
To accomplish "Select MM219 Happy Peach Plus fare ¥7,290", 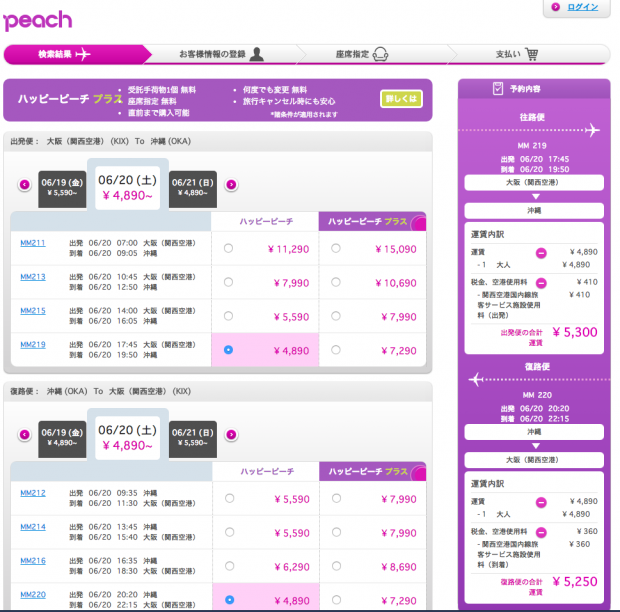I will [336, 350].
